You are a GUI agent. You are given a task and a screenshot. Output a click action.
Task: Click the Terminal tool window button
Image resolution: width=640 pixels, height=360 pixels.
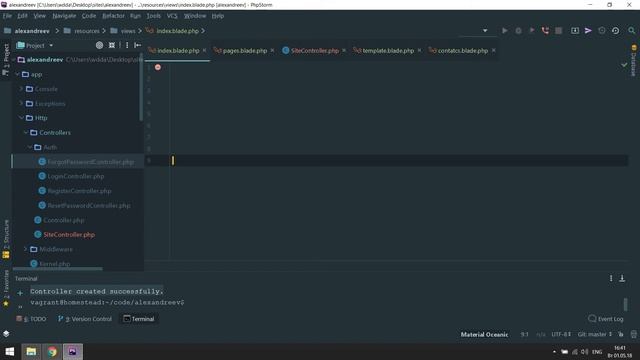(139, 319)
